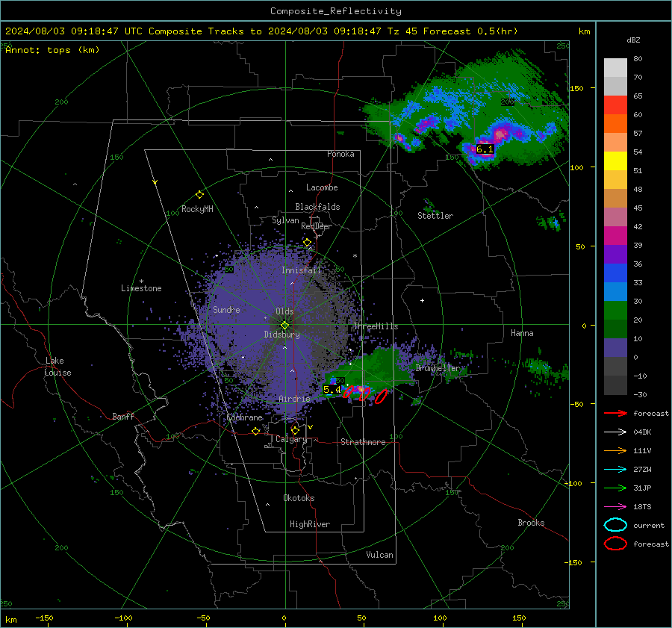Click the red forecast ellipse legend icon
The width and height of the screenshot is (672, 628).
(615, 544)
